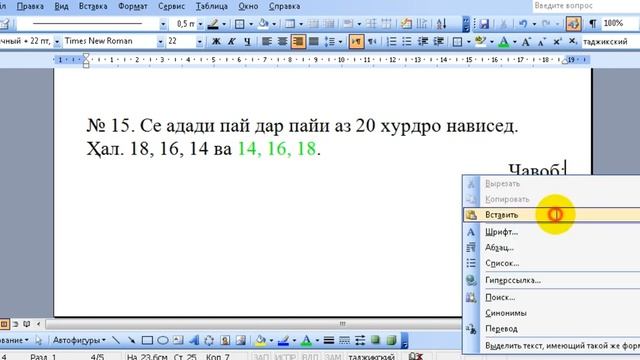Choose Абзац... from context menu
640x360 pixels.
pyautogui.click(x=552, y=248)
